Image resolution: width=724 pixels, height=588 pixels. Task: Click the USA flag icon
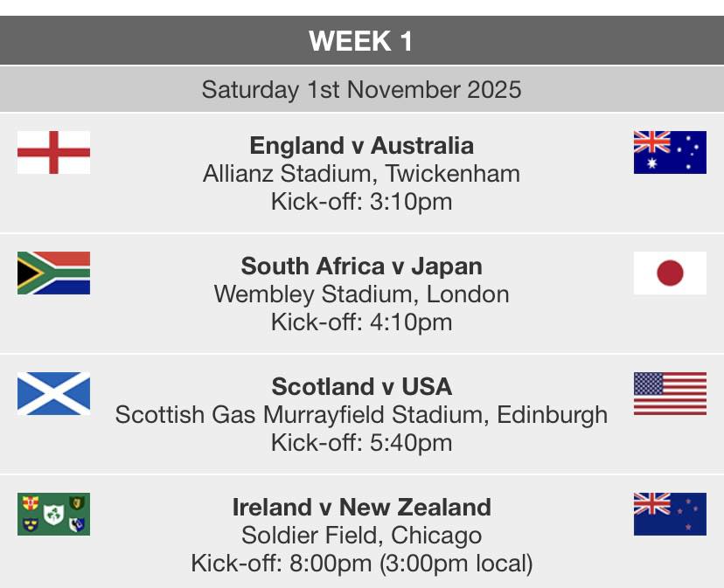670,393
